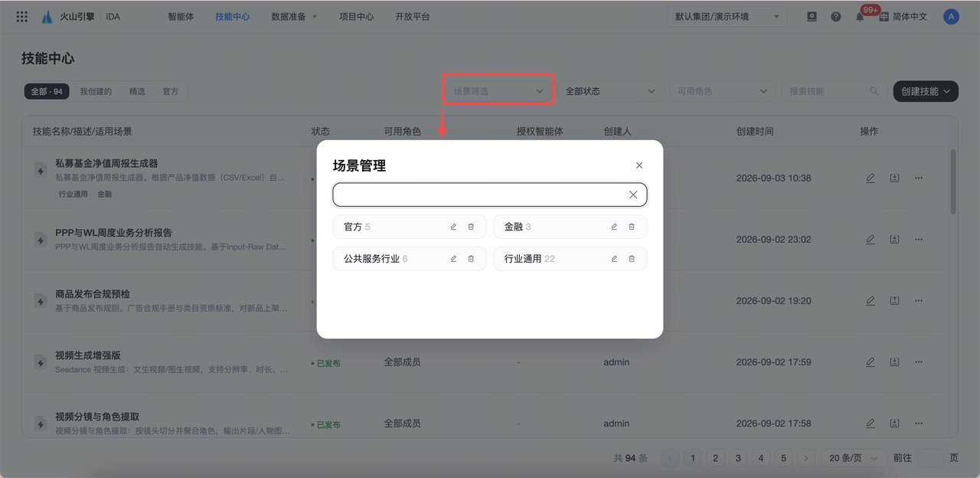Go to the next results page

(x=805, y=458)
